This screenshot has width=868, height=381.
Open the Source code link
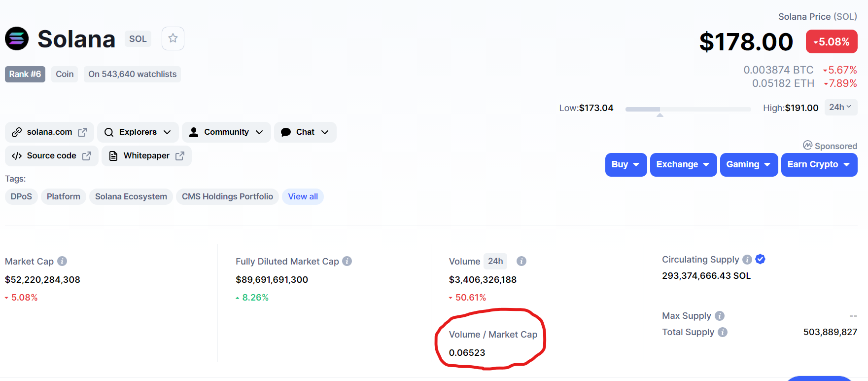coord(52,156)
